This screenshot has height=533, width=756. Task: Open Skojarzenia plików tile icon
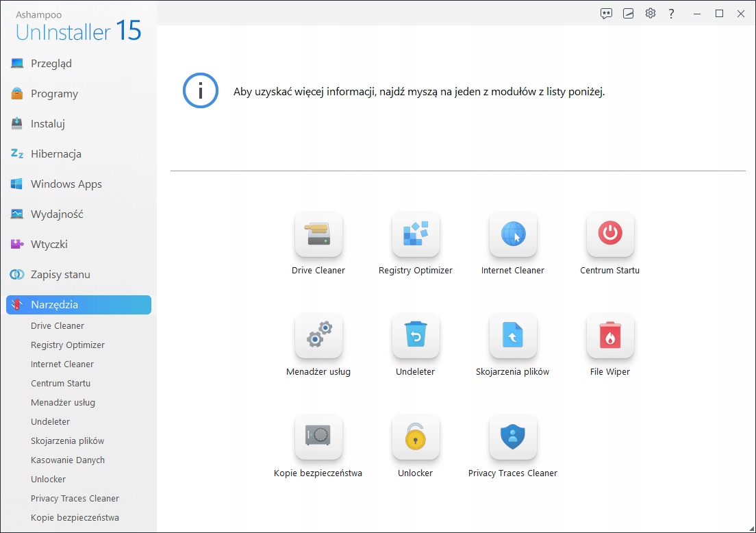513,336
